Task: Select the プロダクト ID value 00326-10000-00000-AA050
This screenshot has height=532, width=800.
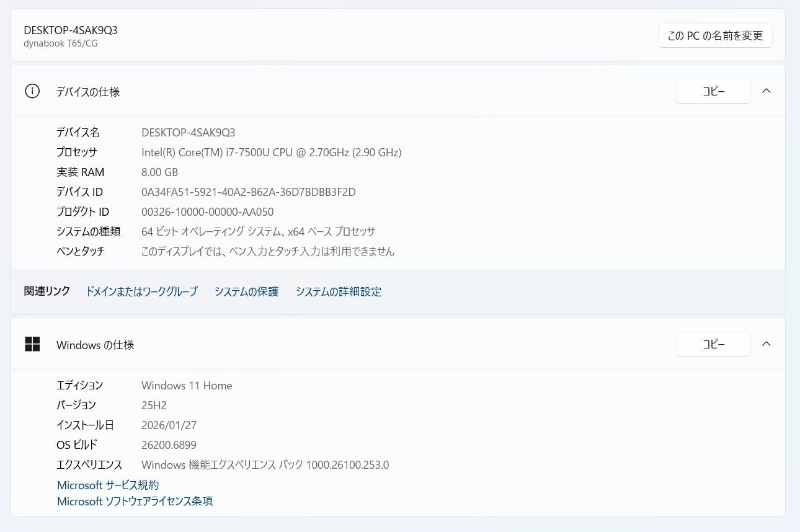Action: point(208,212)
